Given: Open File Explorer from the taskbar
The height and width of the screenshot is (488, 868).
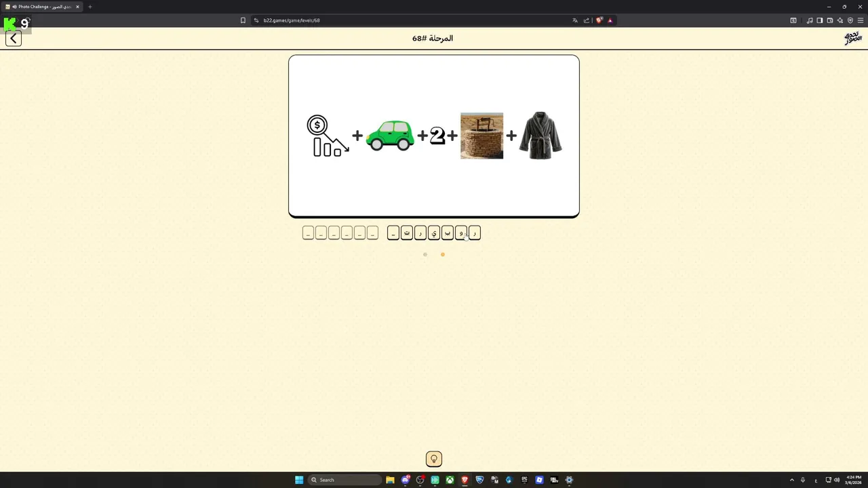Looking at the screenshot, I should [390, 480].
